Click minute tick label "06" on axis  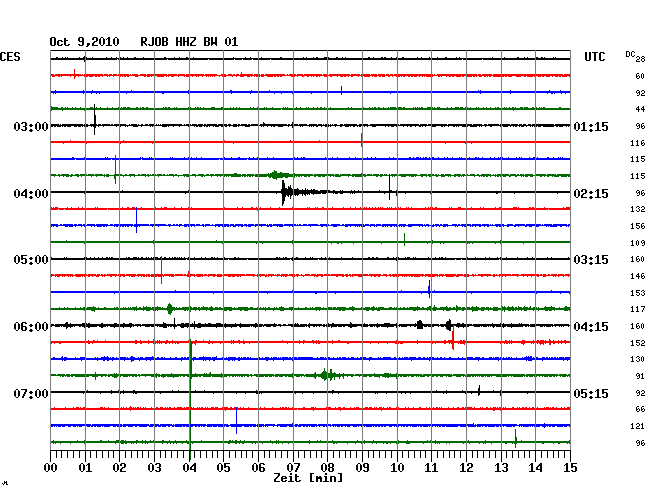(258, 468)
